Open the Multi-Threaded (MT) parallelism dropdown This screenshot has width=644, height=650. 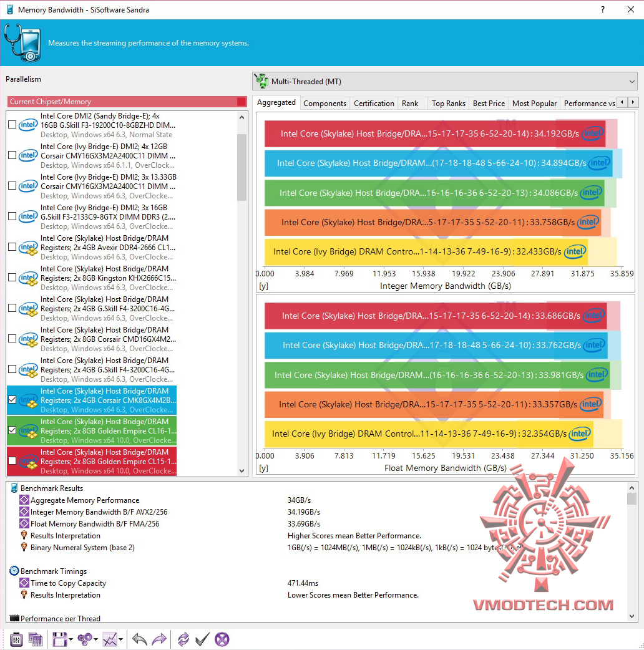coord(445,81)
